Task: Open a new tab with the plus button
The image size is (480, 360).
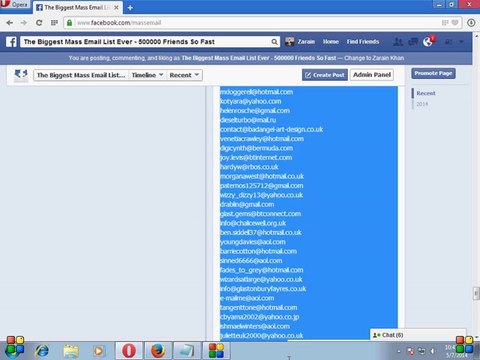Action: pyautogui.click(x=130, y=8)
